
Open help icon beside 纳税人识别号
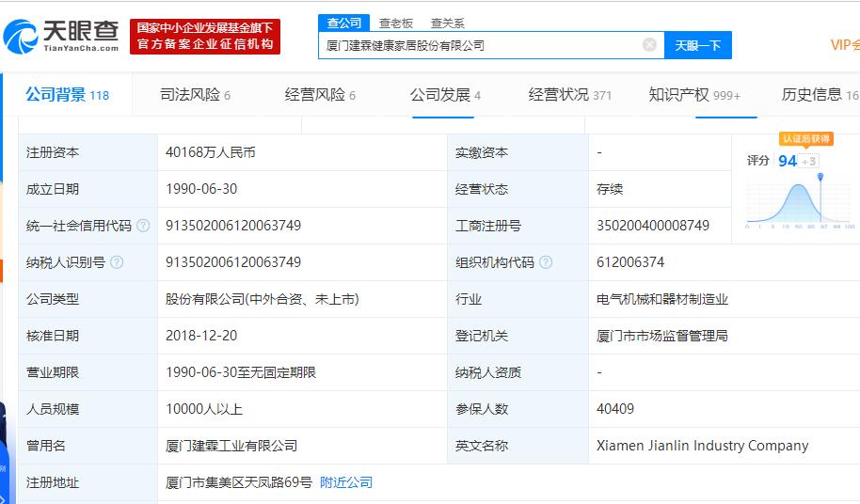[117, 262]
